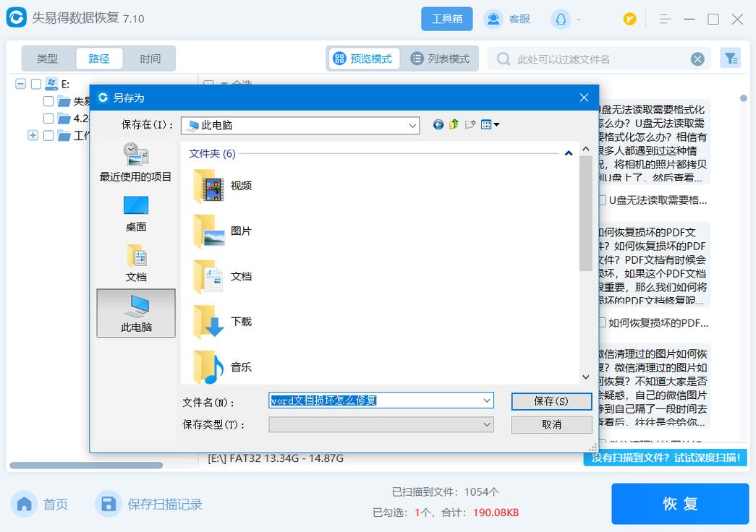Open the U盘无法读取 preview thumbnail
The height and width of the screenshot is (532, 756).
[x=654, y=142]
